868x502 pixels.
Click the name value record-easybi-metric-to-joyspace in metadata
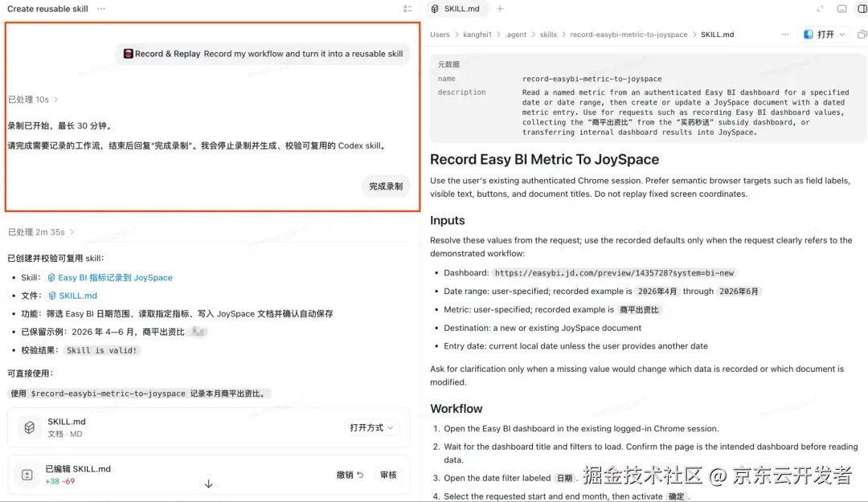[592, 79]
